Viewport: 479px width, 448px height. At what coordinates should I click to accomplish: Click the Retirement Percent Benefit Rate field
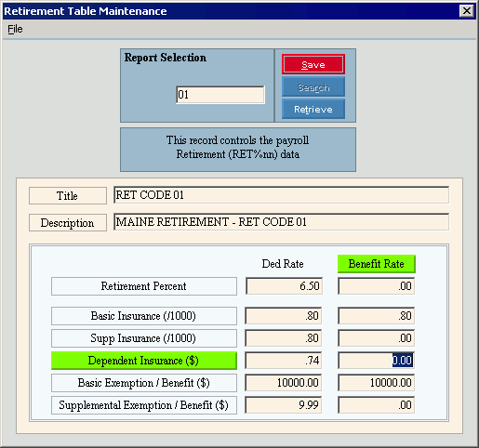376,286
